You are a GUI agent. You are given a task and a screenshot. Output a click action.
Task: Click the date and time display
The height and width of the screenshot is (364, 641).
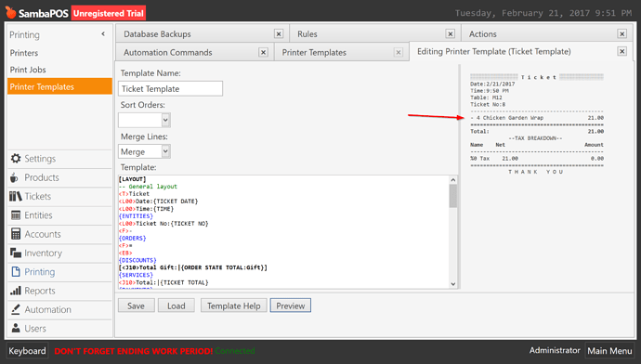point(543,13)
